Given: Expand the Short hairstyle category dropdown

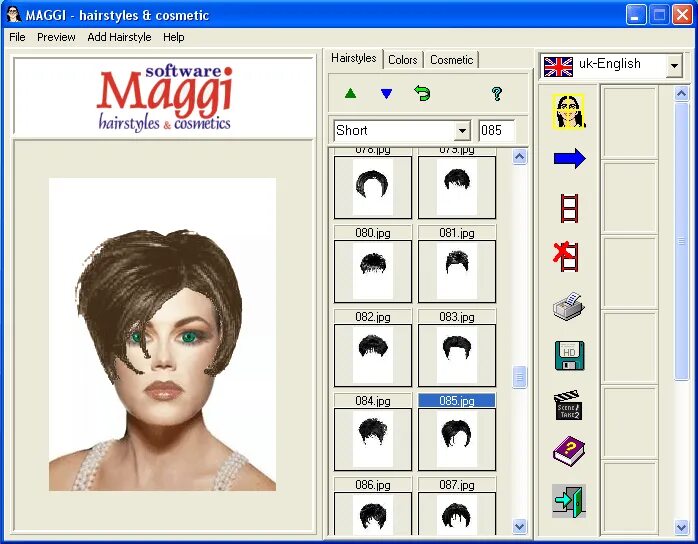Looking at the screenshot, I should (462, 131).
